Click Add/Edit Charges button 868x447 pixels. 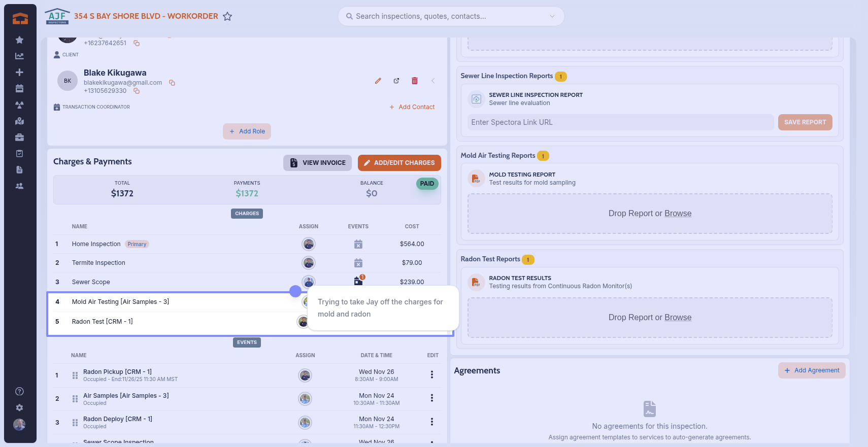(x=399, y=163)
